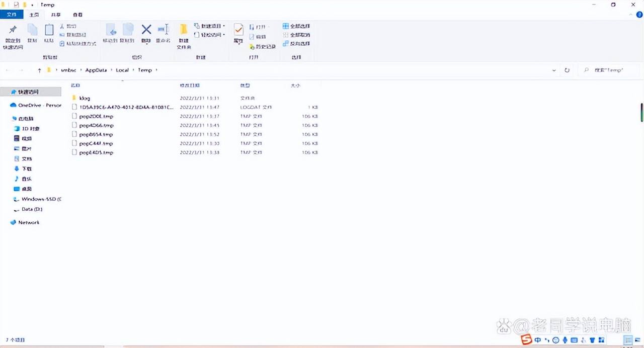Viewport: 644px width, 348px height.
Task: Click the Rename icon in the ribbon
Action: click(x=163, y=29)
